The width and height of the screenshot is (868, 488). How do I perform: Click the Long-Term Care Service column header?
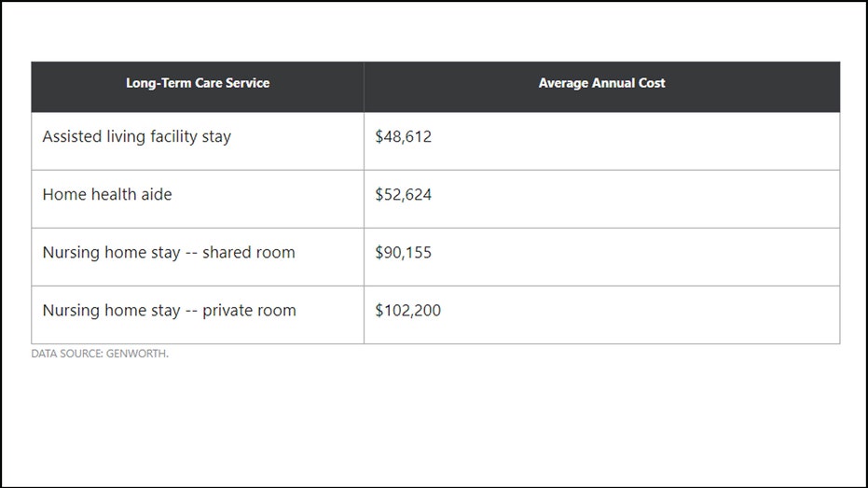198,87
